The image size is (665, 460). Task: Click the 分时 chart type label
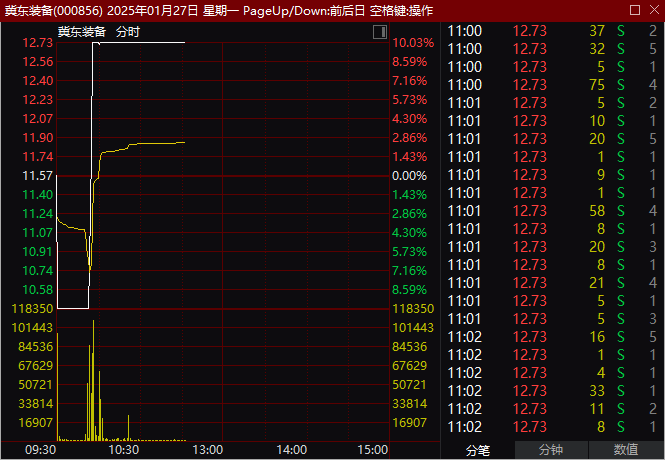128,32
